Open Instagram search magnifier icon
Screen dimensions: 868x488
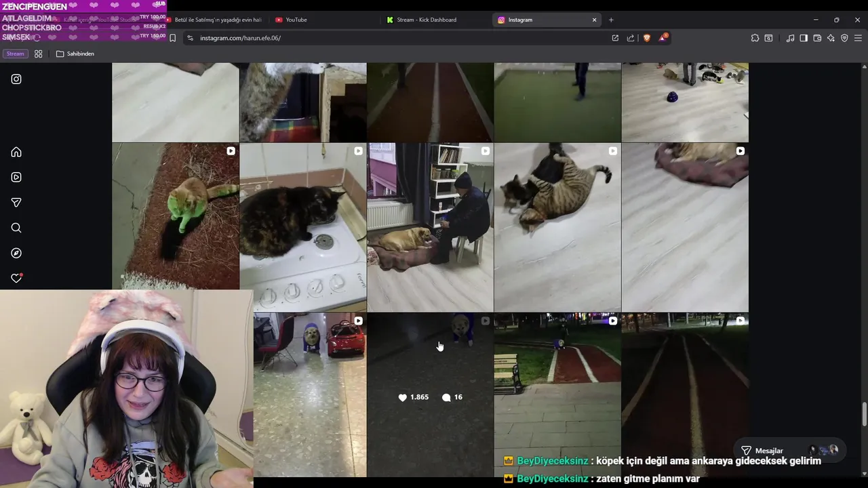[16, 228]
